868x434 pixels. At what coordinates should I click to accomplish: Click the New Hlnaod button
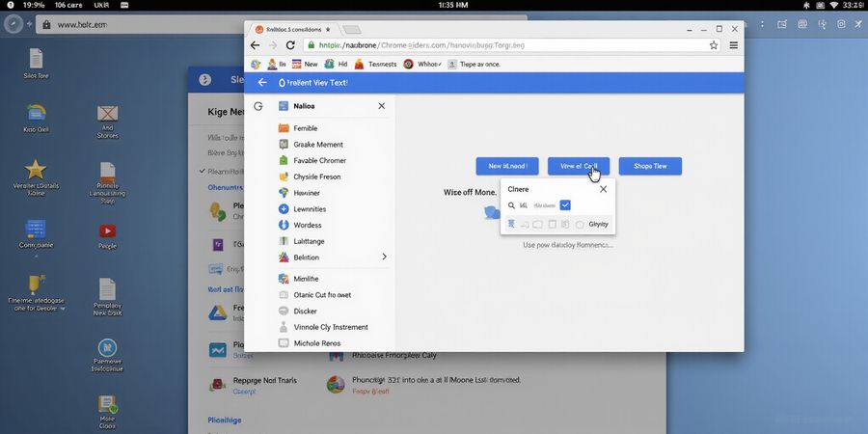(x=507, y=166)
